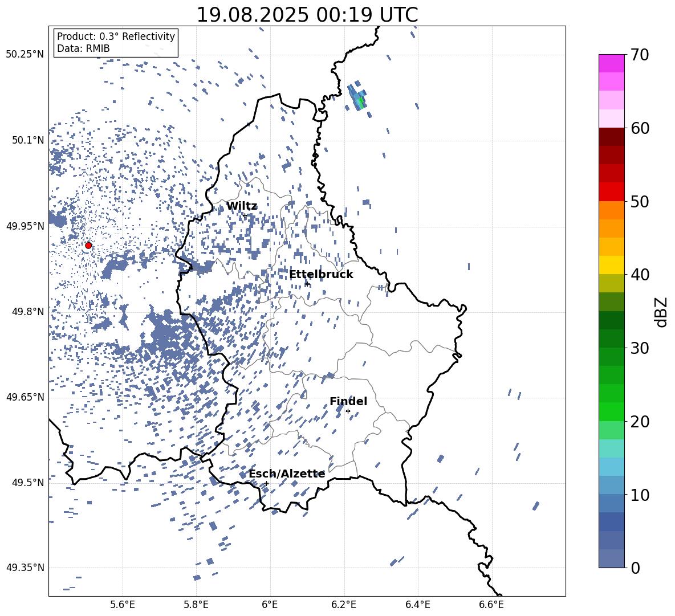Click the "Product: 0.3° Reflectivity" text

[x=116, y=36]
